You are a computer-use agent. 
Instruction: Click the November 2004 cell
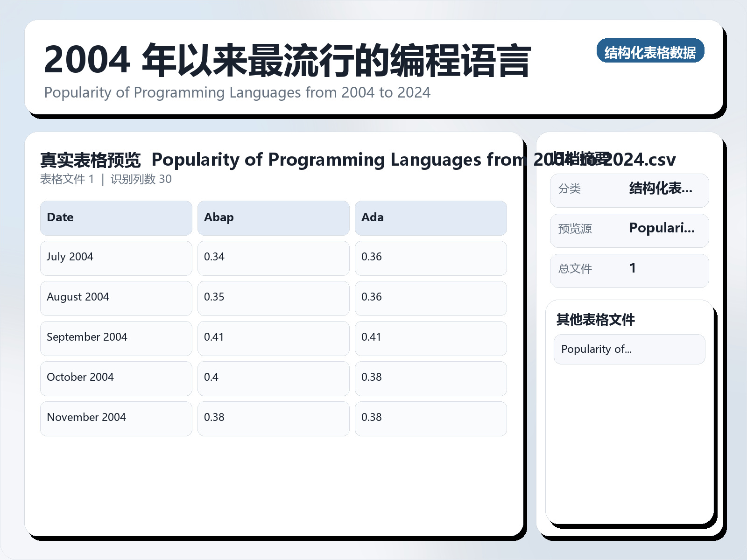click(116, 418)
